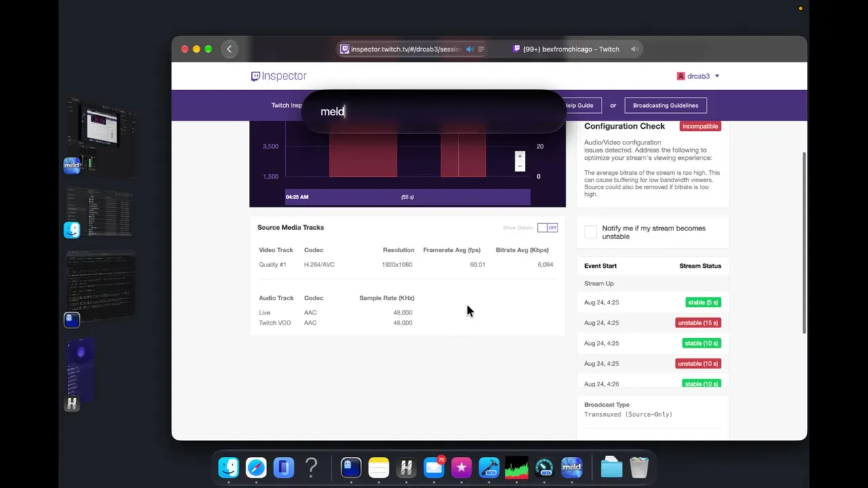Click the question mark Dock icon
This screenshot has height=488, width=868.
311,468
